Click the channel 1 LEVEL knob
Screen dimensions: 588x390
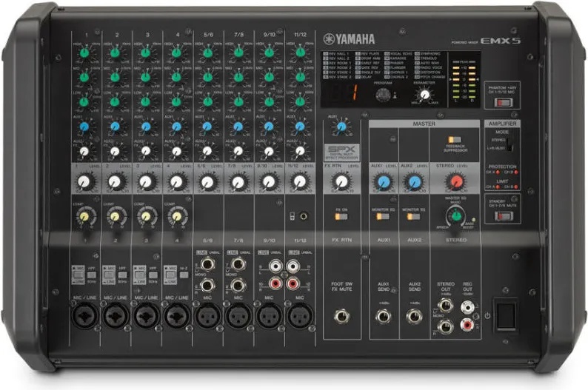click(84, 182)
